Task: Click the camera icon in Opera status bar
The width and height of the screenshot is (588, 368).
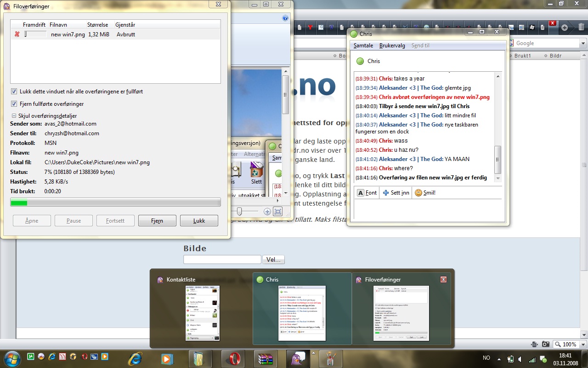Action: [x=545, y=344]
